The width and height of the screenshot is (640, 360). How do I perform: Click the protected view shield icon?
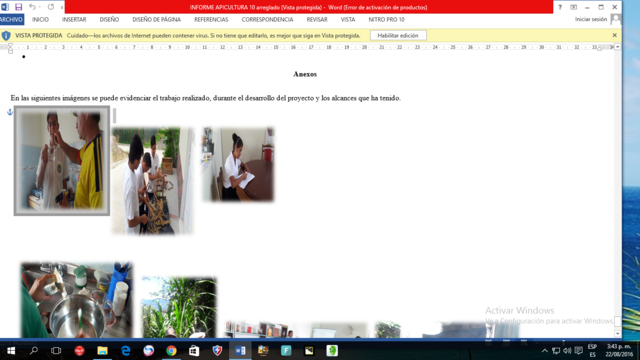pyautogui.click(x=6, y=36)
